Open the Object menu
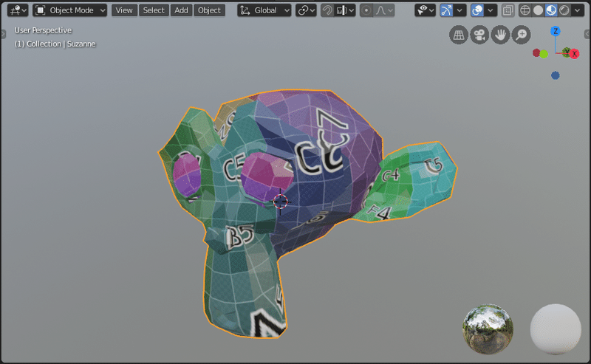The width and height of the screenshot is (591, 364). 210,10
